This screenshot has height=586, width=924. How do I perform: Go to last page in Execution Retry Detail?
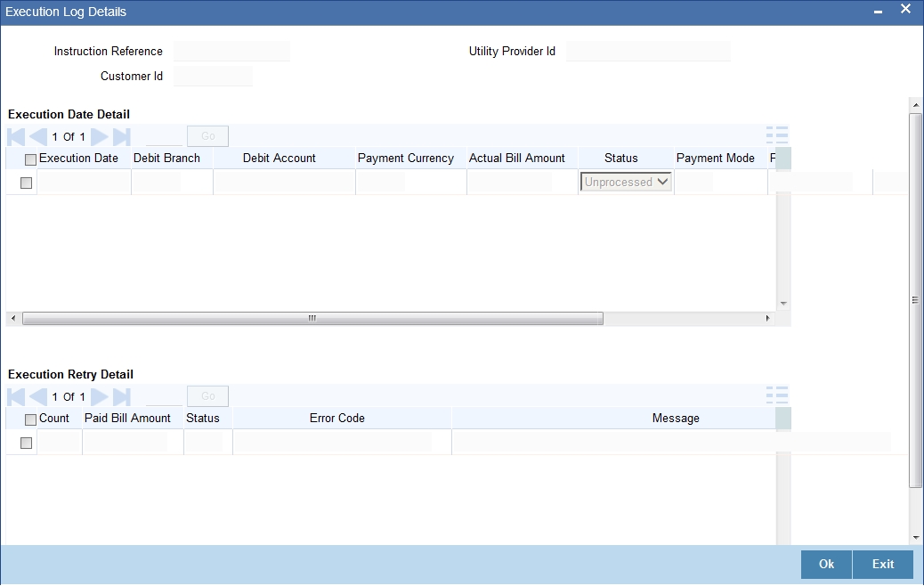point(121,397)
